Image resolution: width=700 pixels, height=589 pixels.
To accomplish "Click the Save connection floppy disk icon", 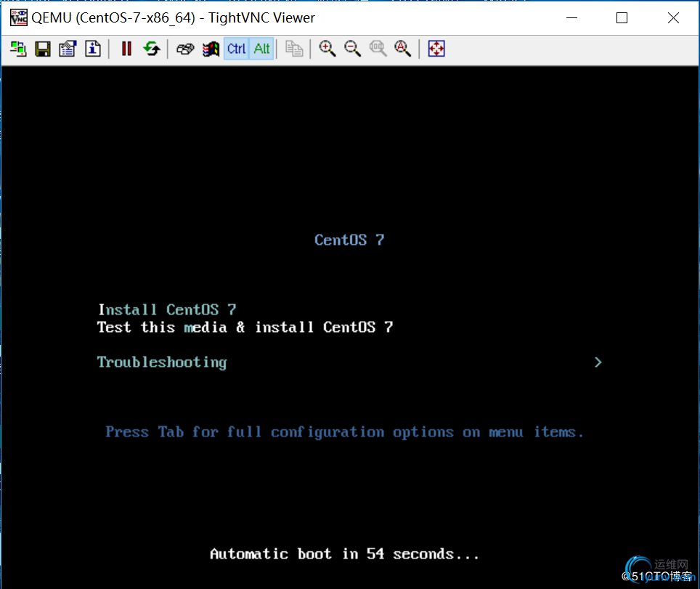I will [43, 49].
